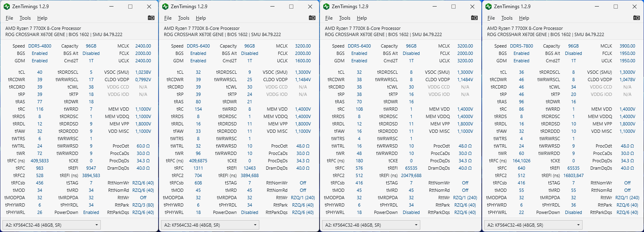The height and width of the screenshot is (232, 644).
Task: Click the ZenTimings logo in the third window's title bar
Action: pos(326,7)
